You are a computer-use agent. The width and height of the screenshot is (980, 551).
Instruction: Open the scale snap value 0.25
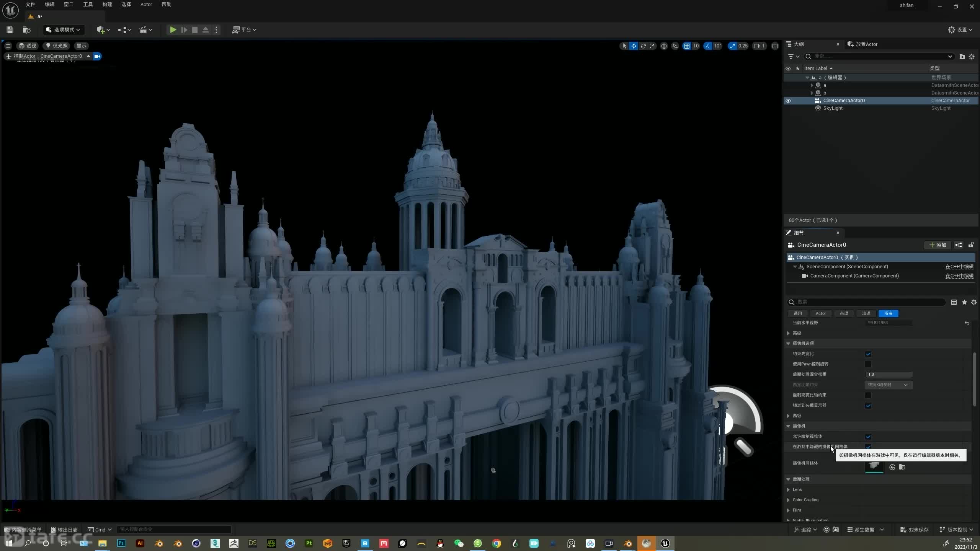tap(743, 46)
